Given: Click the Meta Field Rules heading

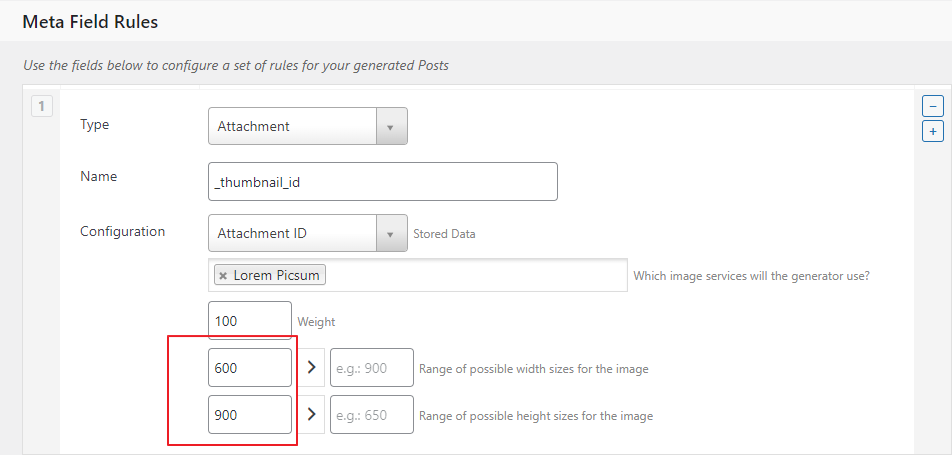Looking at the screenshot, I should [90, 21].
